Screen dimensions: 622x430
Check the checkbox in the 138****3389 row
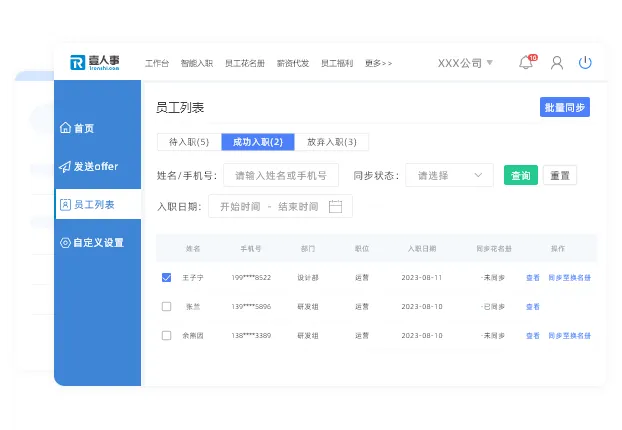coord(167,336)
